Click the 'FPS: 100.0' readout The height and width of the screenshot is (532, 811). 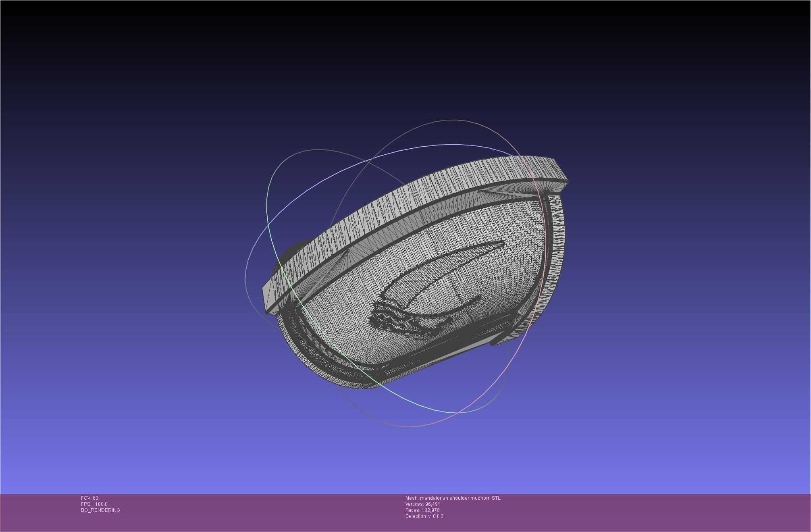point(94,504)
